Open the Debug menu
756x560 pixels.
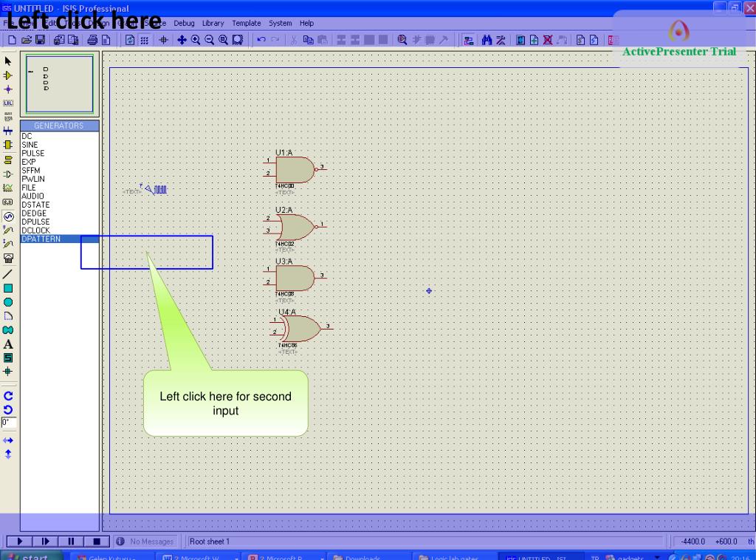[x=184, y=23]
